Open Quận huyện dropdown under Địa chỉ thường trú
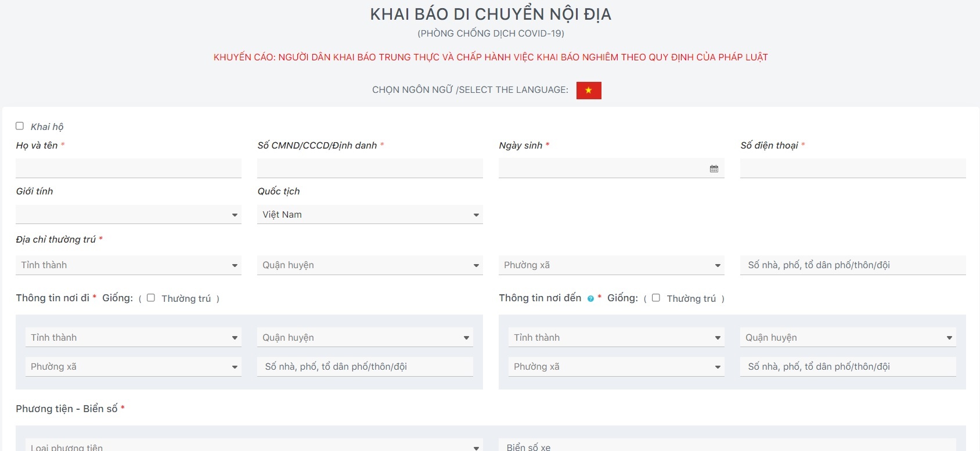The width and height of the screenshot is (980, 451). pos(370,265)
